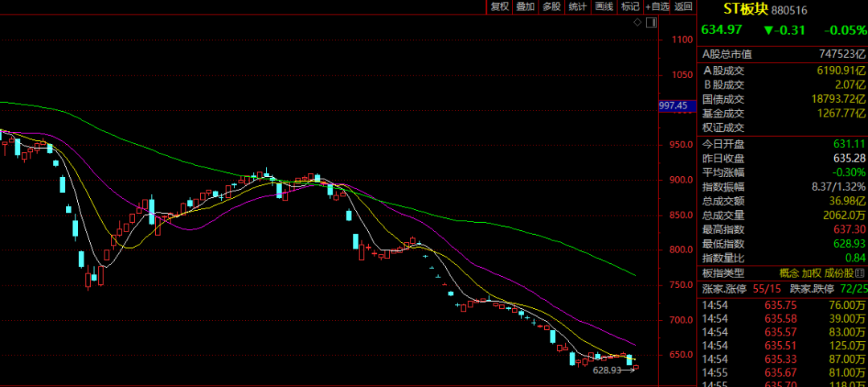Open the 统计 statistics tool

tap(577, 6)
